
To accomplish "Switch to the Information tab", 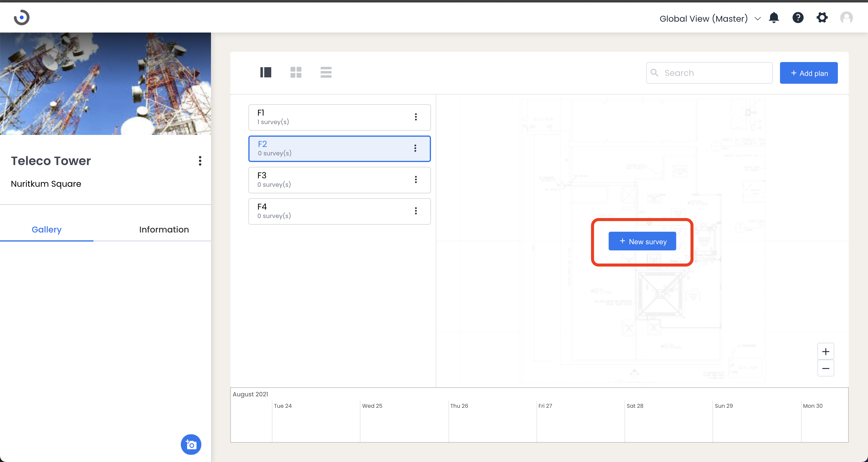I will pyautogui.click(x=164, y=230).
